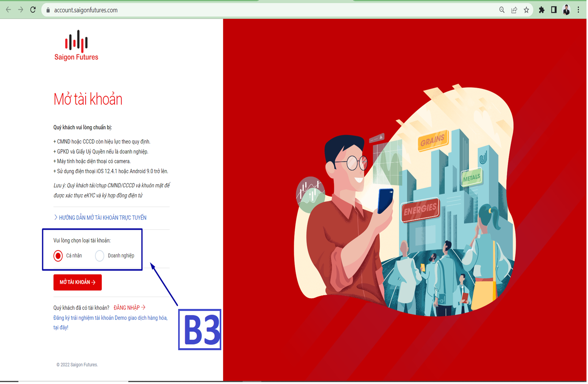Bookmark this page with the star
The image size is (588, 384).
526,10
